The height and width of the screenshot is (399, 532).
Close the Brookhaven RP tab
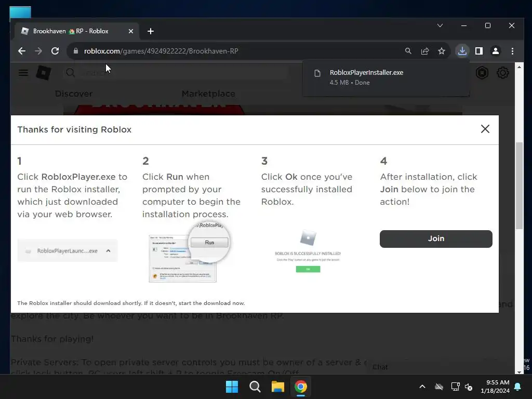pyautogui.click(x=131, y=31)
